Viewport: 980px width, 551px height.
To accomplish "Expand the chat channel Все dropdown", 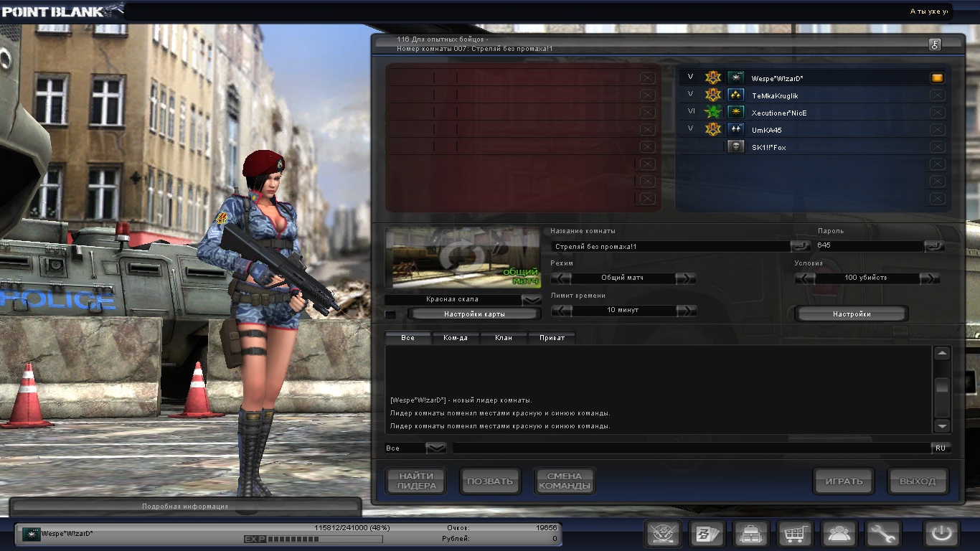I will coord(436,448).
